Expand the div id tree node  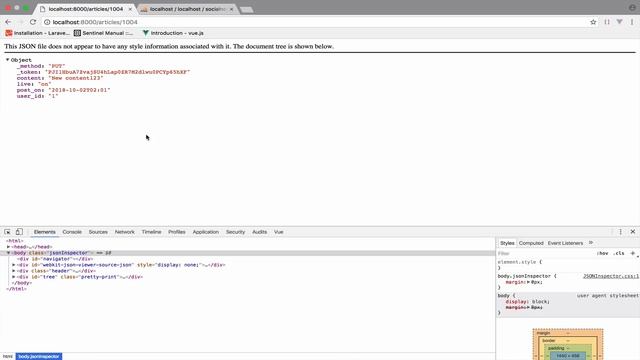[14, 277]
